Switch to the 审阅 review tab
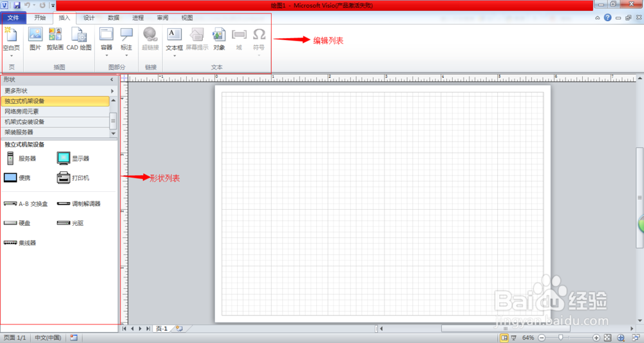The width and height of the screenshot is (644, 343). pyautogui.click(x=163, y=17)
